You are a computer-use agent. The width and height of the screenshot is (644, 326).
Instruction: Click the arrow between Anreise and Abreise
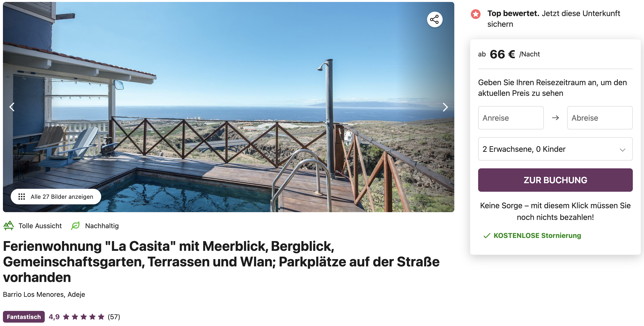(x=555, y=118)
